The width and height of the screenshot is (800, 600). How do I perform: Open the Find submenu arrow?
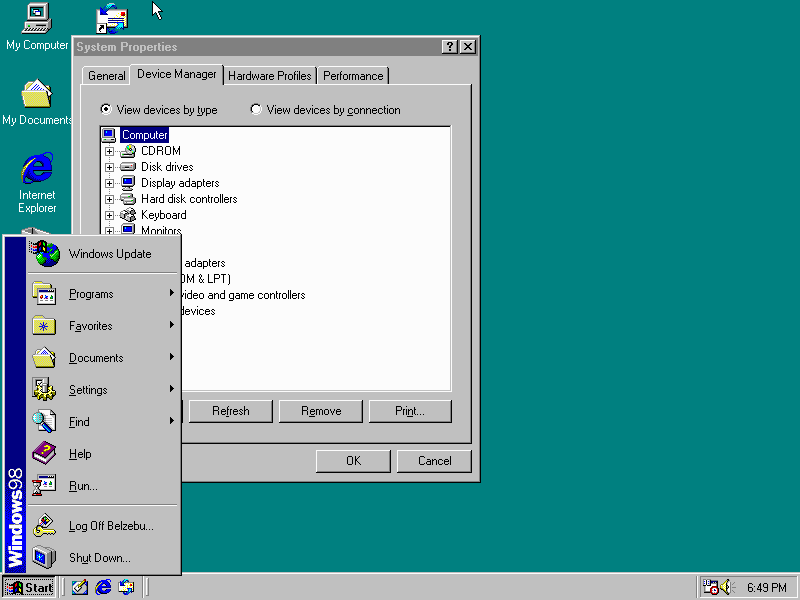172,421
